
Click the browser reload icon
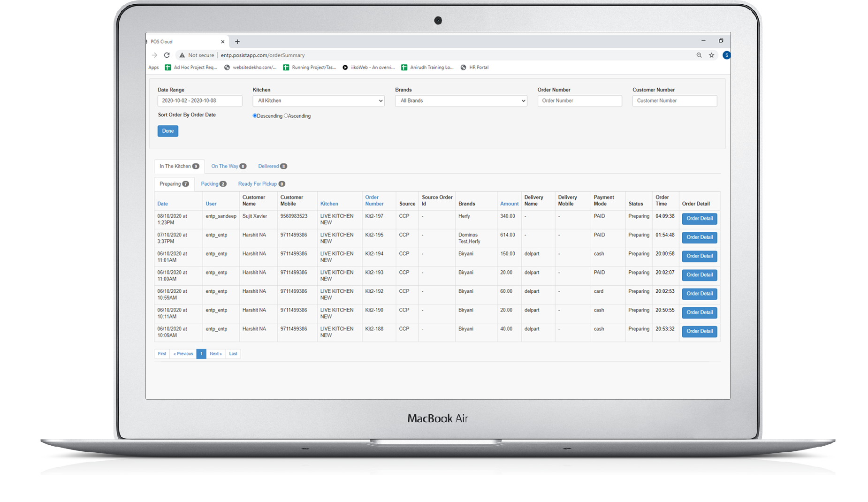coord(167,55)
